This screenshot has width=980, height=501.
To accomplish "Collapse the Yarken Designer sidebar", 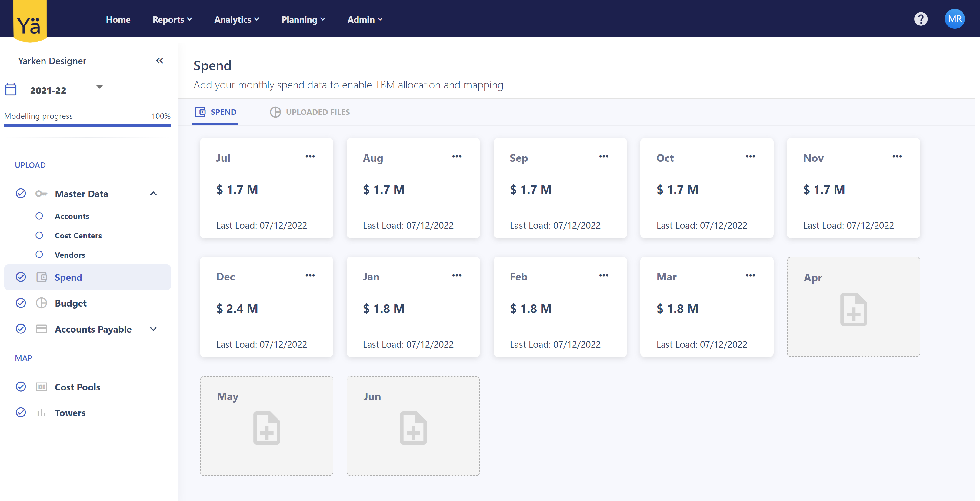I will (159, 61).
